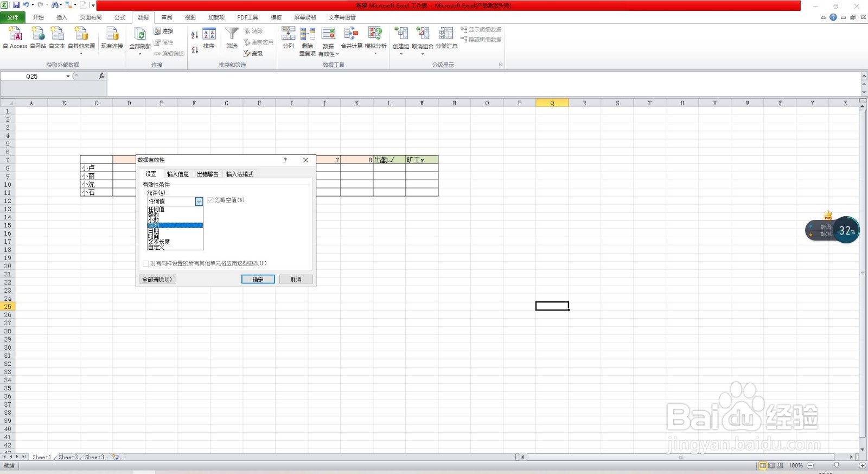868x474 pixels.
Task: Open the Undo history dropdown arrow
Action: 33,5
